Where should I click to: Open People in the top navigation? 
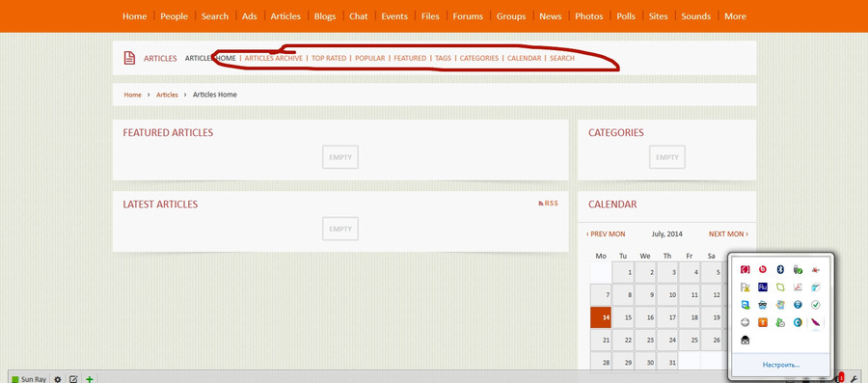[174, 16]
